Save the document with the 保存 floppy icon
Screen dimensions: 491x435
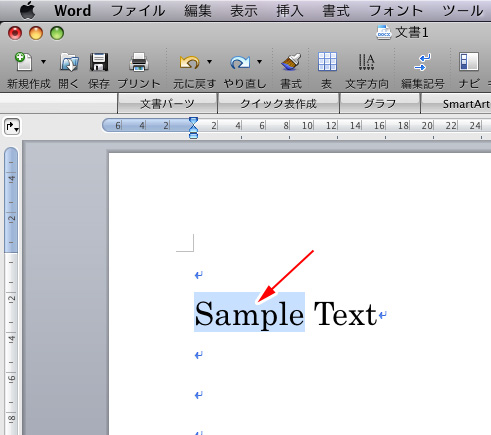coord(99,62)
